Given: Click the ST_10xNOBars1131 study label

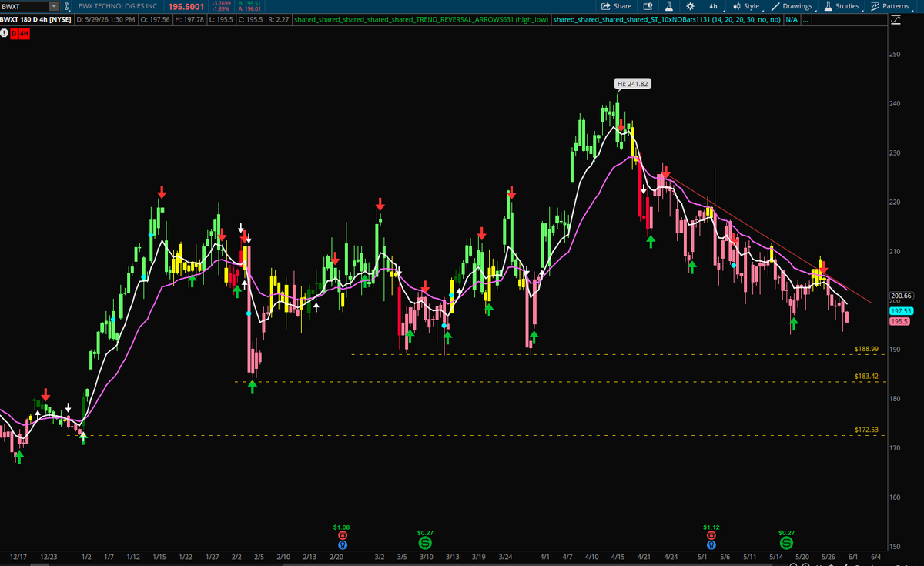Looking at the screenshot, I should coord(666,18).
